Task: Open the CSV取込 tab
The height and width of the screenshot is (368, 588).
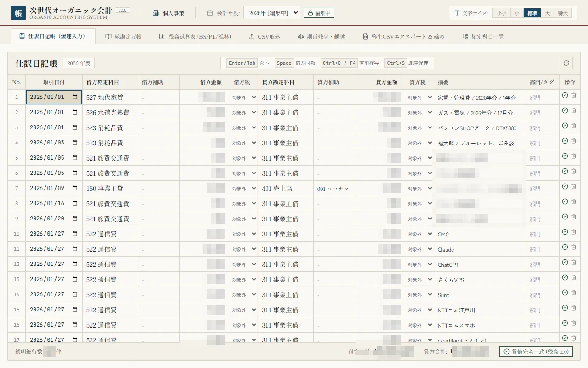Action: [x=264, y=36]
